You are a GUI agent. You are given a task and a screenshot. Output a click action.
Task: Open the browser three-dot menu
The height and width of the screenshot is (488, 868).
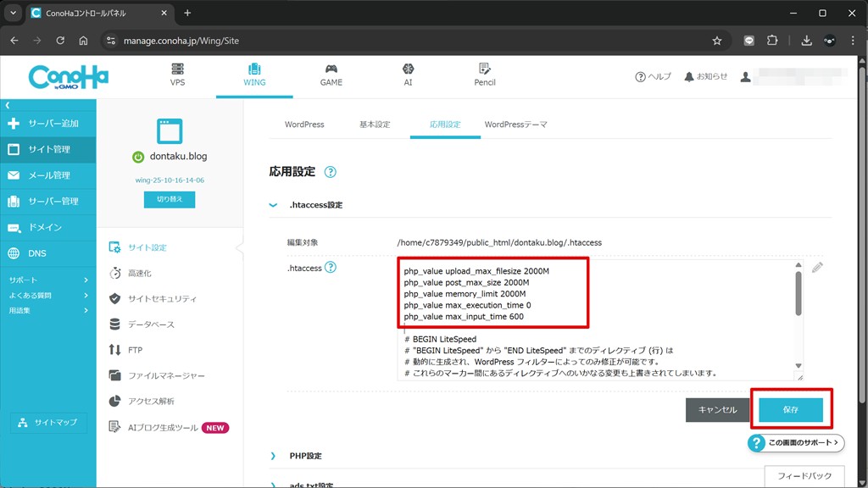tap(853, 41)
